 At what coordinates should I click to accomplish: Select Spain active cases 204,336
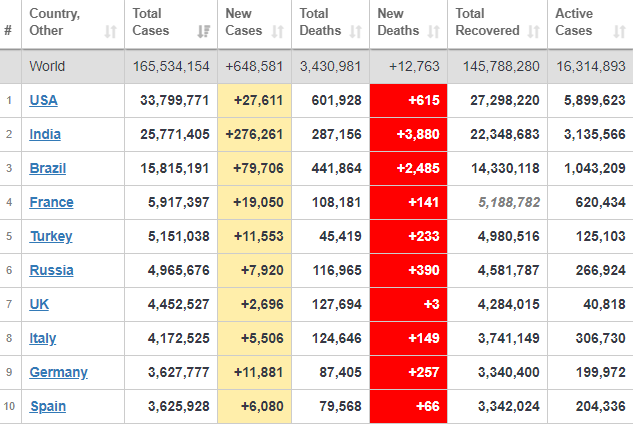601,406
